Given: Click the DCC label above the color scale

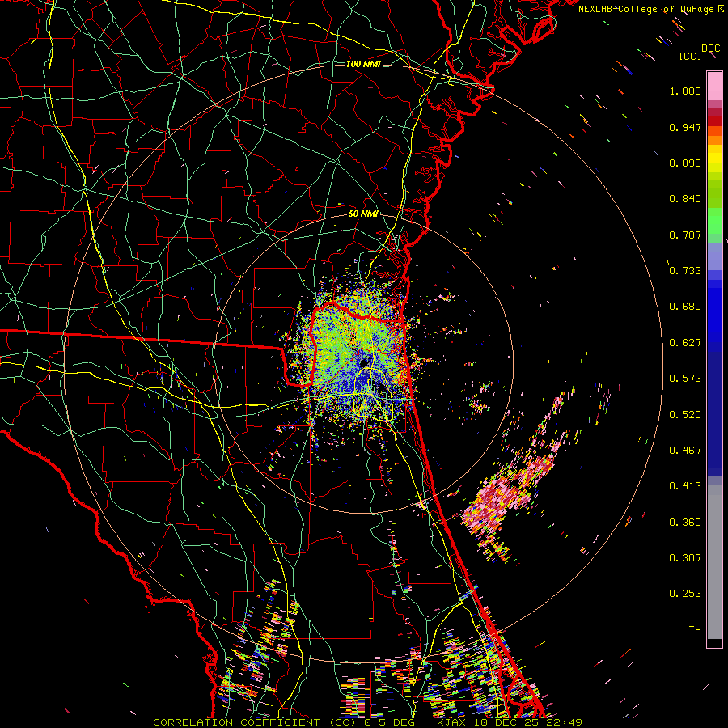Looking at the screenshot, I should pyautogui.click(x=710, y=49).
